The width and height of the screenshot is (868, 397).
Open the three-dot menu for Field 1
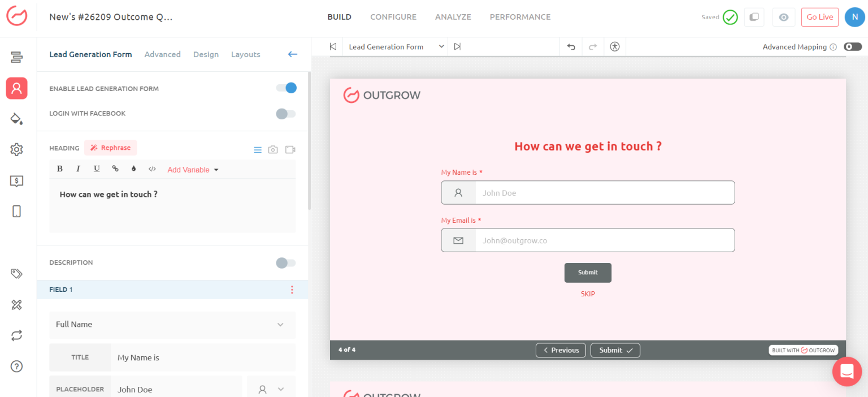(292, 290)
